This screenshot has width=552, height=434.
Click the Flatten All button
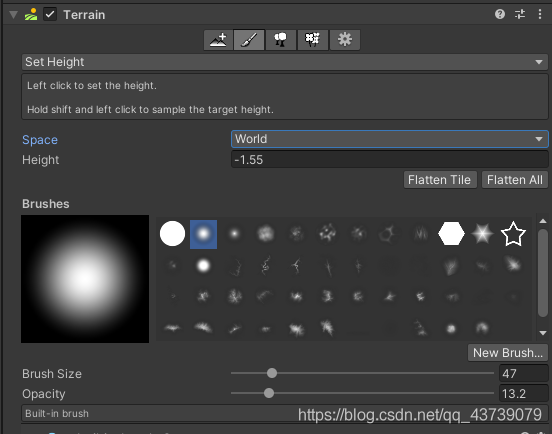515,180
